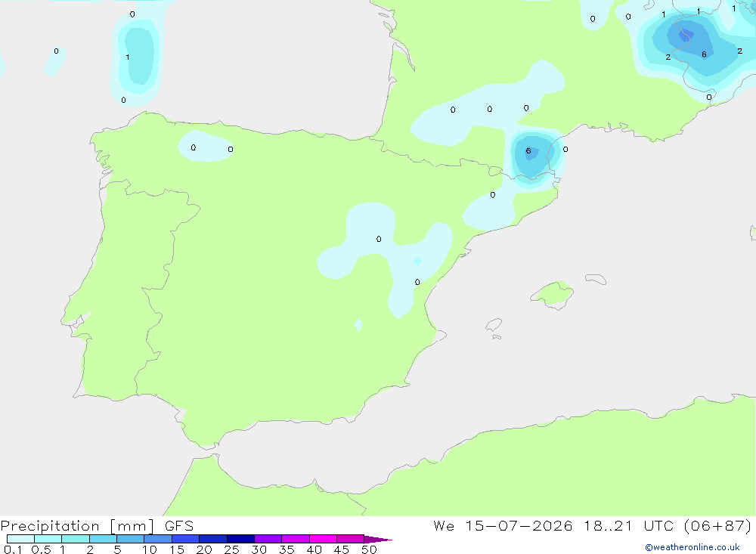The width and height of the screenshot is (756, 554).
Task: Click the "0.1" legend scale label
Action: [13, 549]
